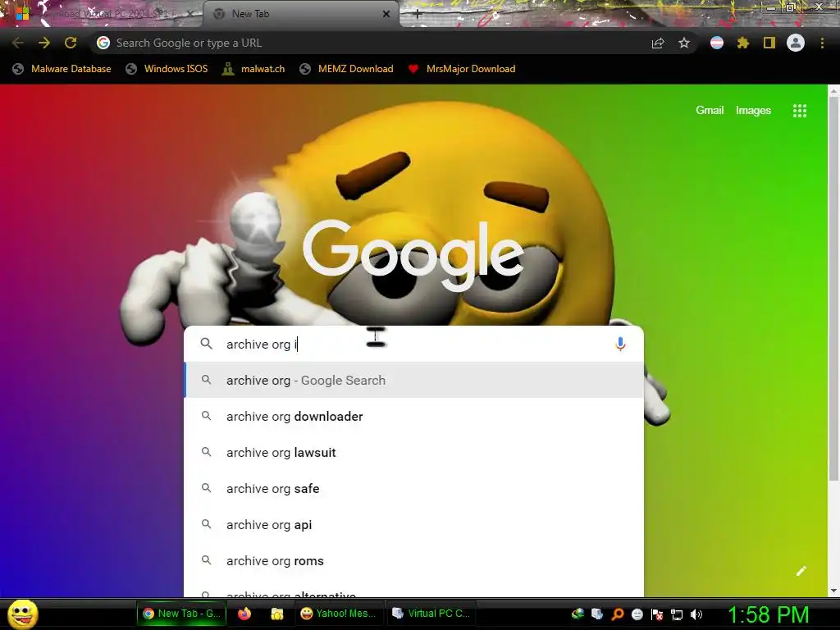Select the 'archive org roms' suggestion
The height and width of the screenshot is (630, 840).
point(413,561)
